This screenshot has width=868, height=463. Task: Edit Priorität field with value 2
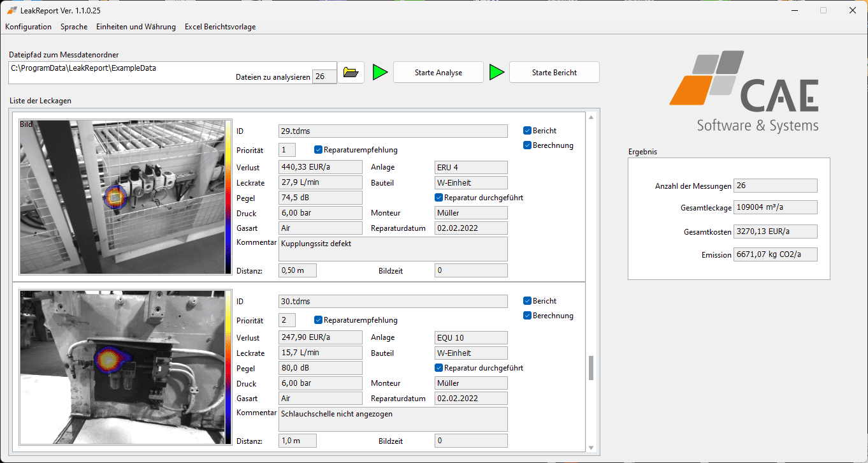pos(287,320)
